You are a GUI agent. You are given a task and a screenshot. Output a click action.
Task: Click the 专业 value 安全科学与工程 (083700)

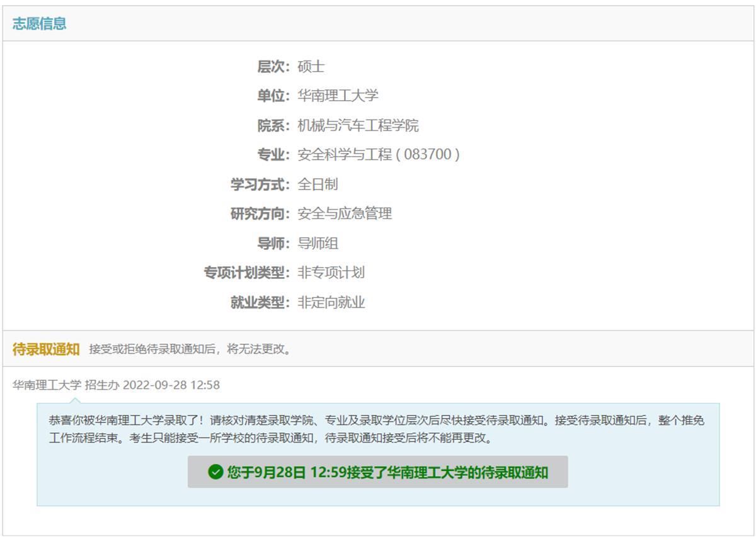(x=379, y=155)
